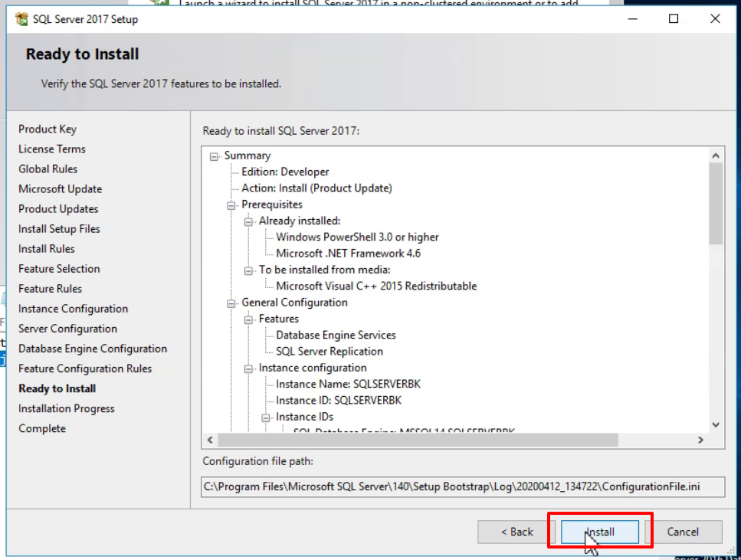Select the Ready to Install step
The height and width of the screenshot is (560, 741).
click(x=57, y=388)
